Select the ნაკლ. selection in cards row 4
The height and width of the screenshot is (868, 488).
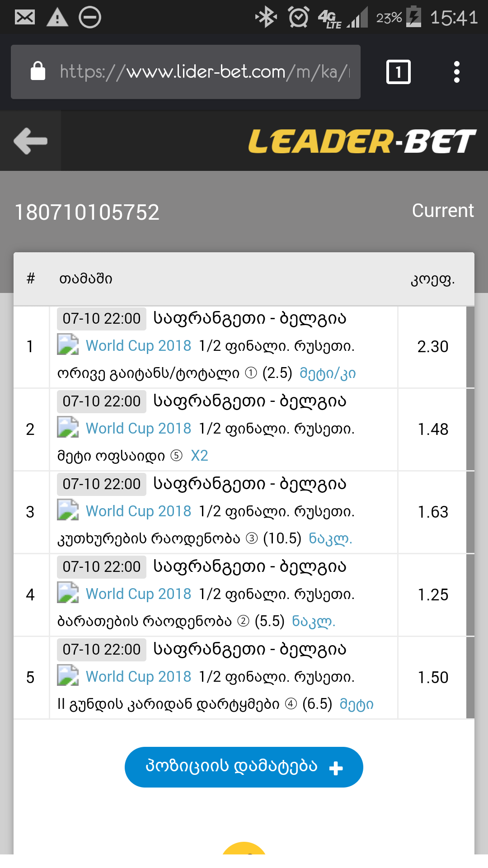pos(314,621)
